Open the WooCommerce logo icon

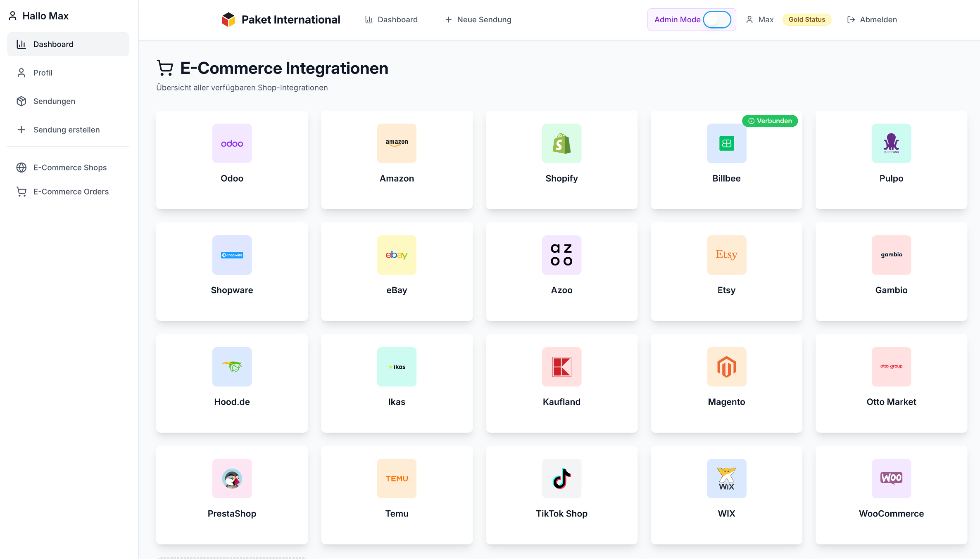click(891, 479)
